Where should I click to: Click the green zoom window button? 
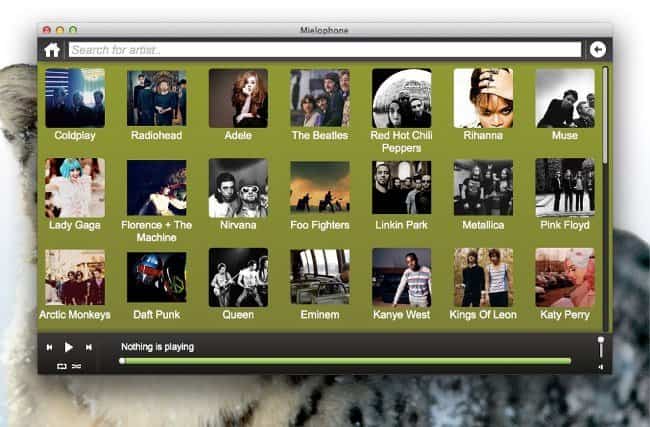click(73, 30)
